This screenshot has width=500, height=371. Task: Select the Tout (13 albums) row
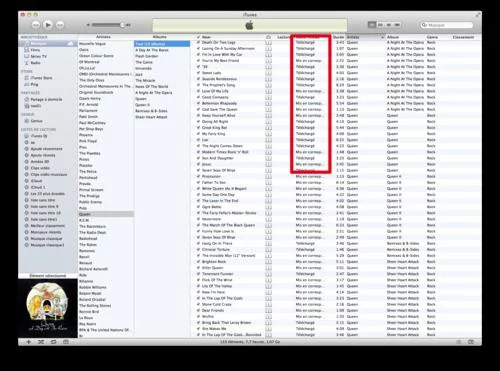click(162, 44)
